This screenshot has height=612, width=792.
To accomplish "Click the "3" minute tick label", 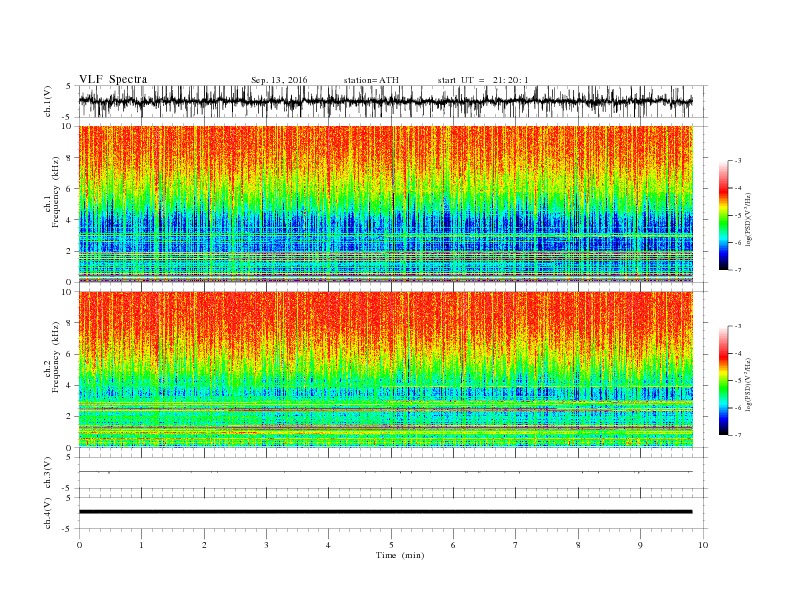I will pyautogui.click(x=266, y=545).
